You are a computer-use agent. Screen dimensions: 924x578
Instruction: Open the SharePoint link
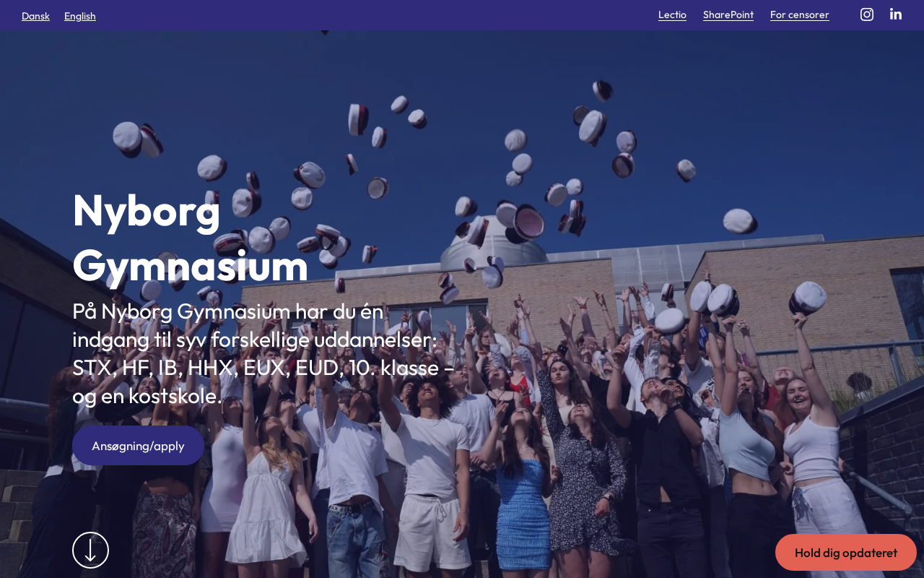click(728, 14)
